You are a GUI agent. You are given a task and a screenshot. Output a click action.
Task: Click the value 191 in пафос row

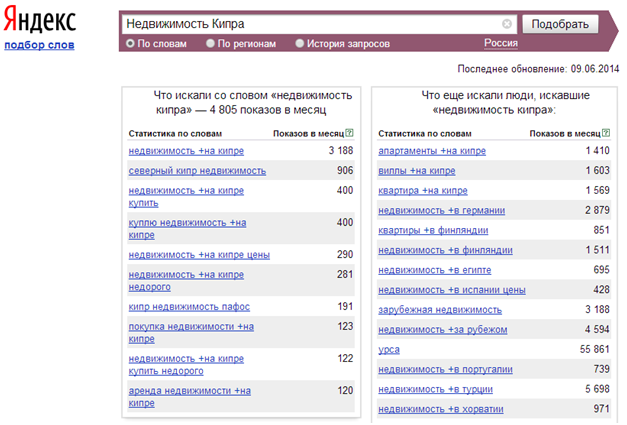(x=345, y=306)
